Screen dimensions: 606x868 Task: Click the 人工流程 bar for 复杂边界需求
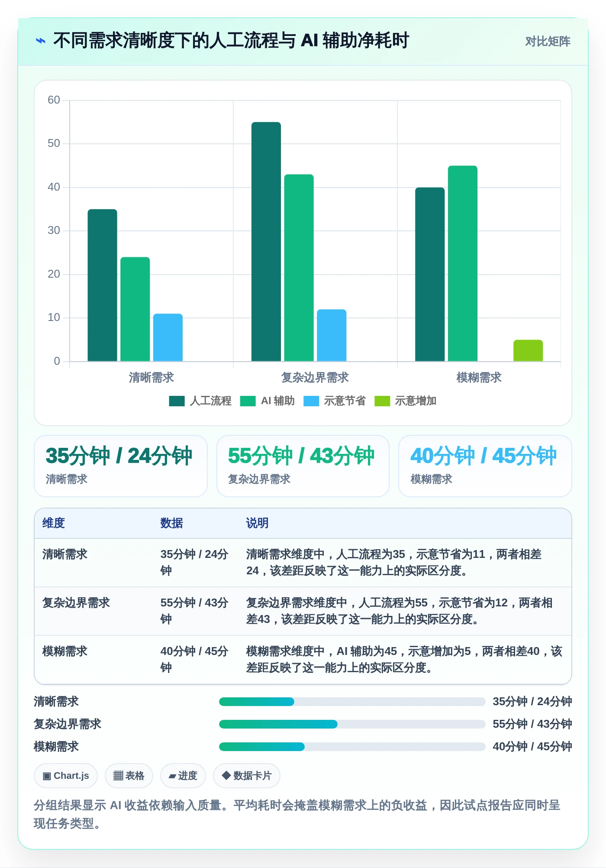click(x=266, y=242)
